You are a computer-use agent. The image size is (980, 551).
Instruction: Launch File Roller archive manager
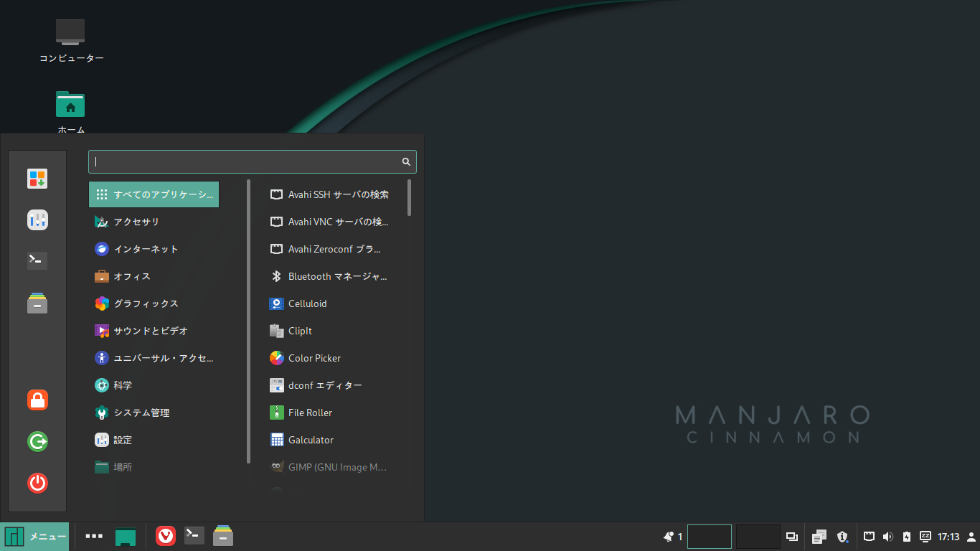tap(330, 413)
